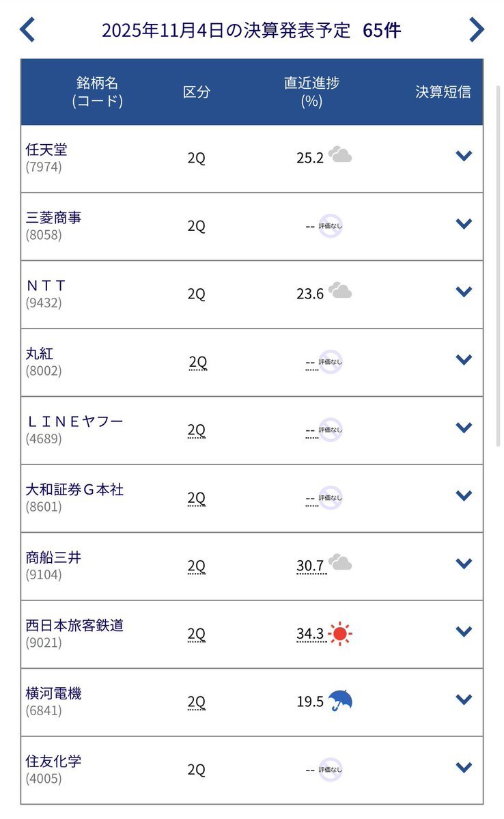
Task: Go to next day's earnings schedule
Action: (477, 30)
